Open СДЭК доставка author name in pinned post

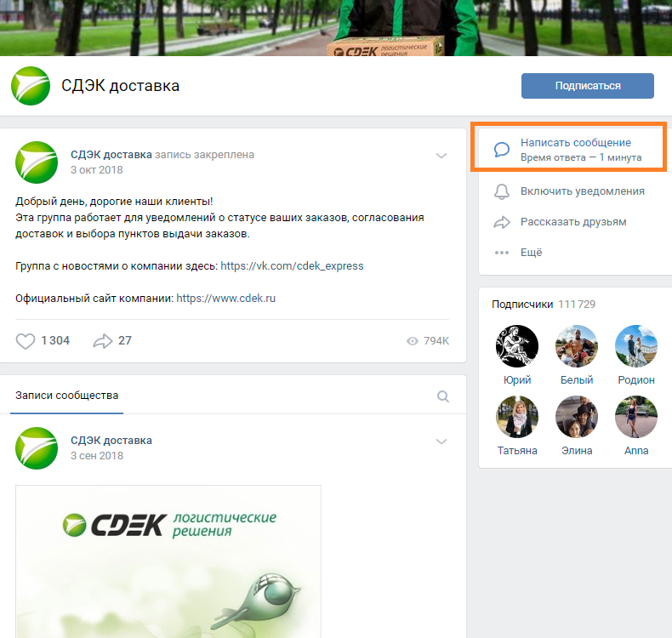[x=111, y=154]
